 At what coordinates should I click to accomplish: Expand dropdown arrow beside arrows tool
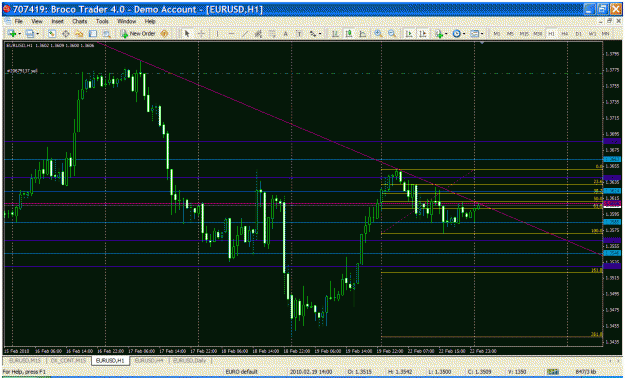(320, 34)
